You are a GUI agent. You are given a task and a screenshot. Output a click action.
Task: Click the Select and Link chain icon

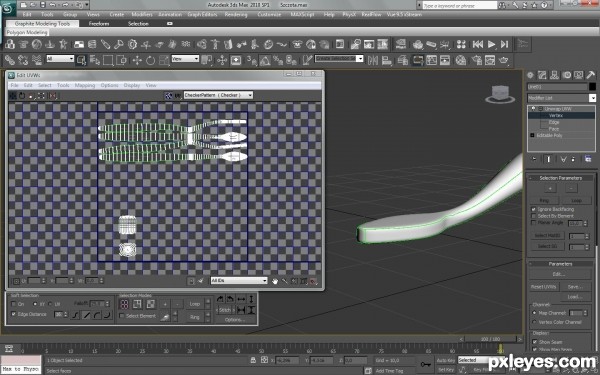[10, 60]
